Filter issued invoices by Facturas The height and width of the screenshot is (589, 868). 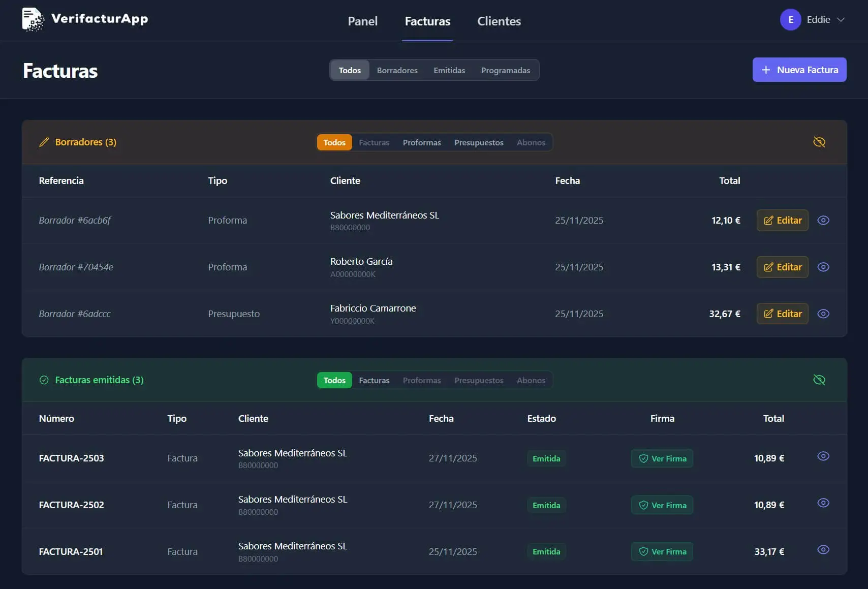pos(374,381)
